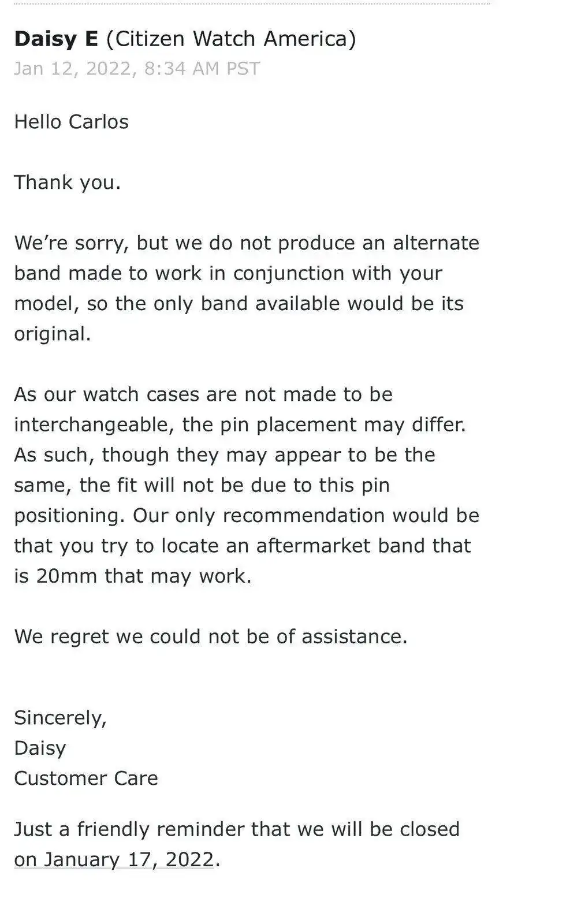The height and width of the screenshot is (924, 570).
Task: Select the Citizen Watch America organization label
Action: tap(231, 39)
